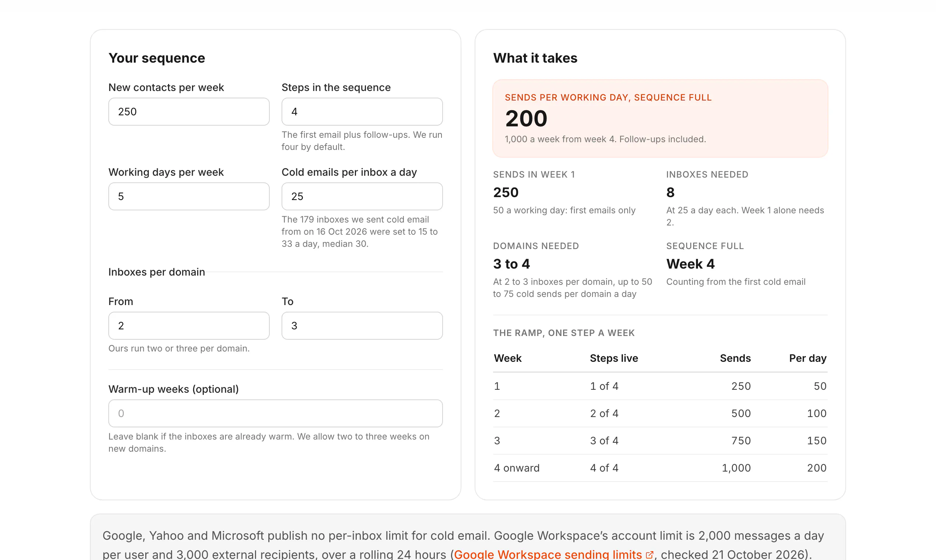Click the Domains needed value "3 to 4"

pyautogui.click(x=511, y=264)
